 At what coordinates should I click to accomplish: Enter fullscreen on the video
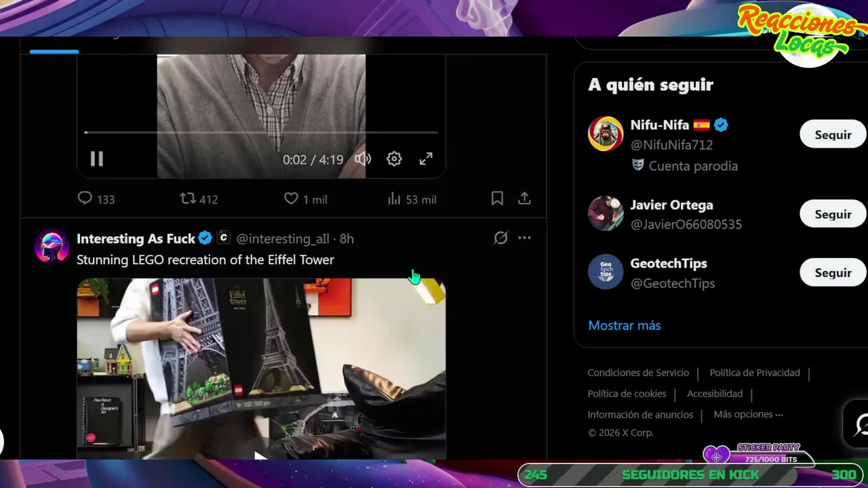[426, 159]
